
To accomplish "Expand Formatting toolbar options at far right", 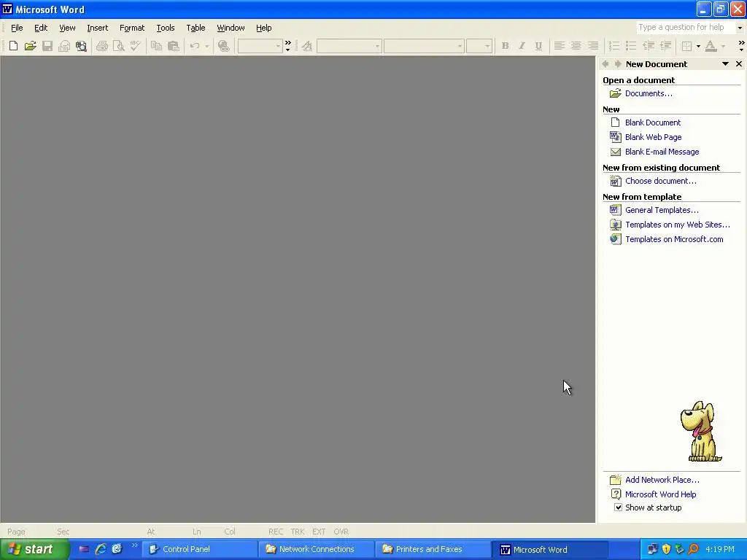I will pyautogui.click(x=741, y=46).
